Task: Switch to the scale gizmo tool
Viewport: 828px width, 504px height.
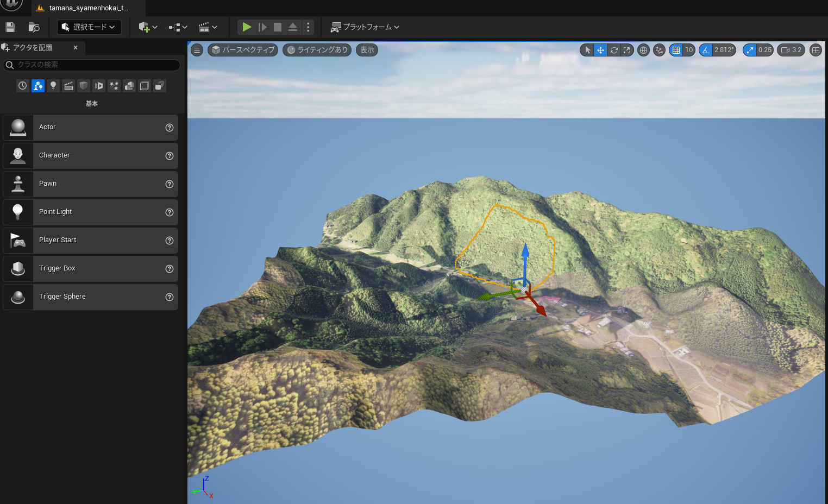Action: (x=627, y=50)
